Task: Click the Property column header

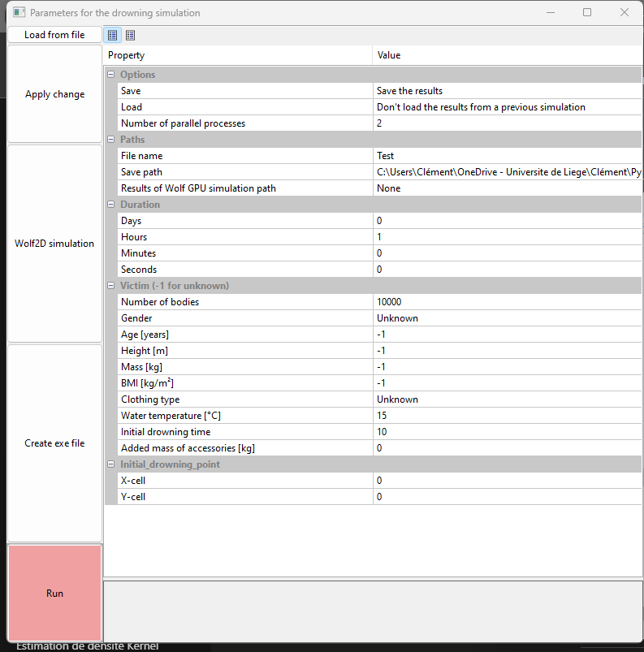Action: click(239, 55)
